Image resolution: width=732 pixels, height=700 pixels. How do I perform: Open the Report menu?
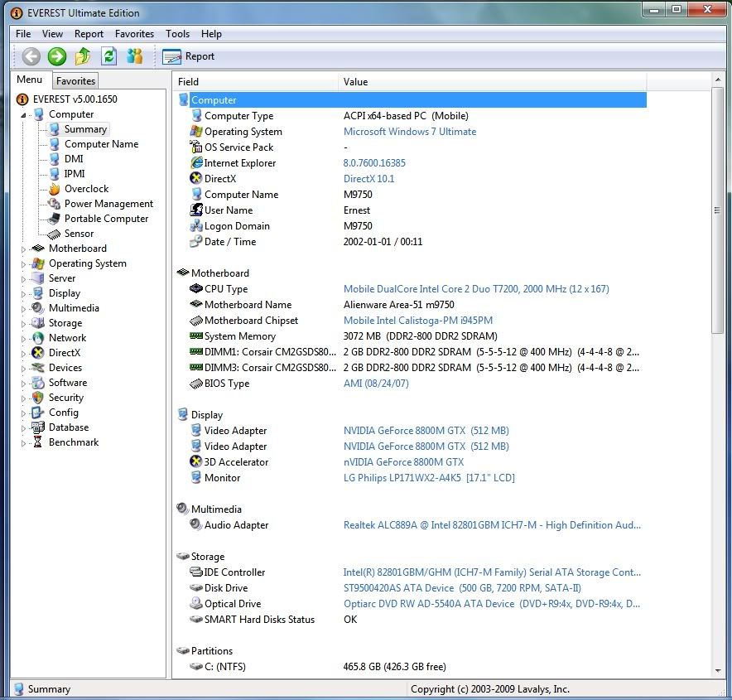[89, 34]
